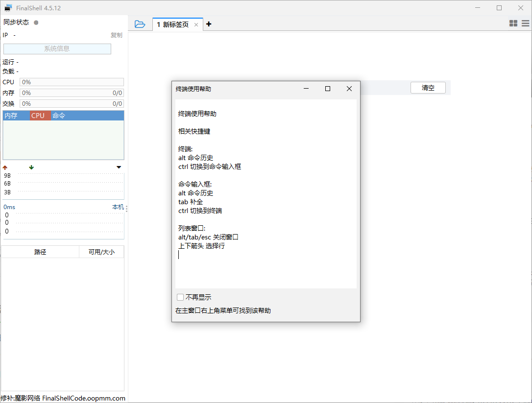Click the 路径 column header

coord(40,252)
